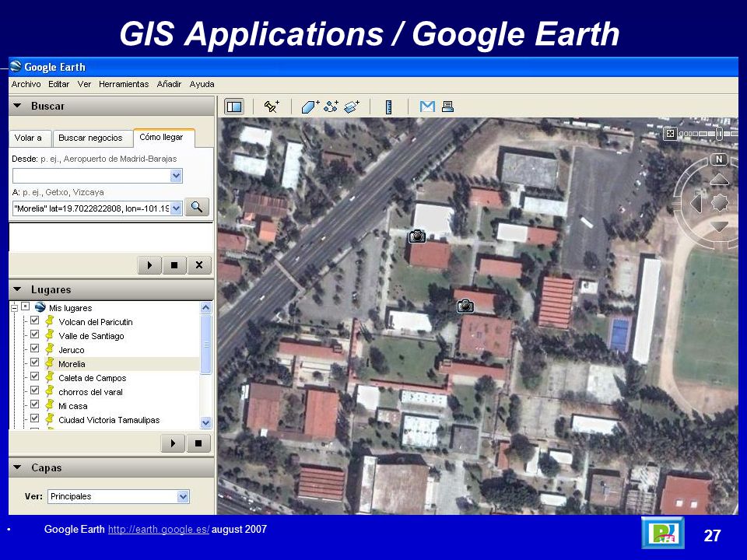Screen dimensions: 747x560
Task: Play the tour in the Lugares panel
Action: pos(174,443)
